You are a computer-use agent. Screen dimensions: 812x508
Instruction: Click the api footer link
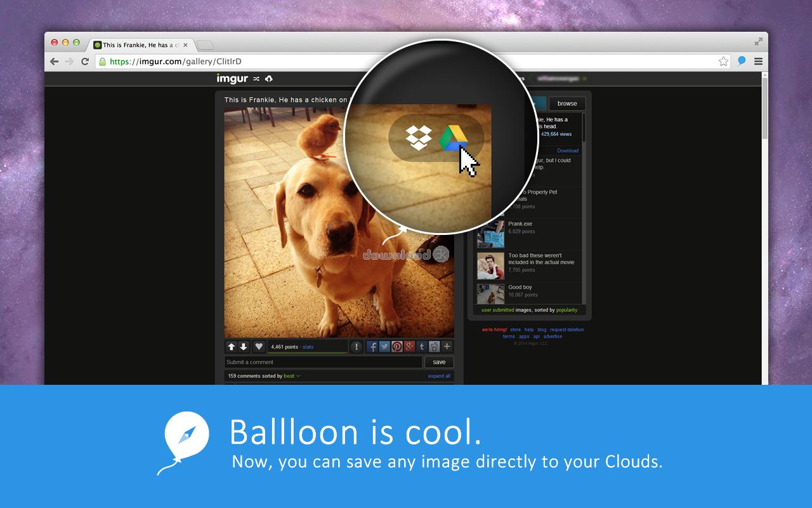pyautogui.click(x=536, y=337)
